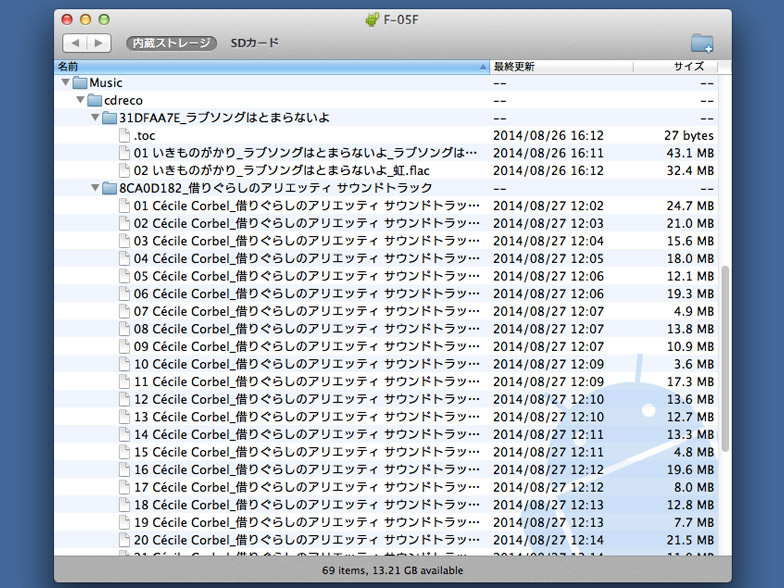Select the Music folder name
The height and width of the screenshot is (588, 784).
106,82
